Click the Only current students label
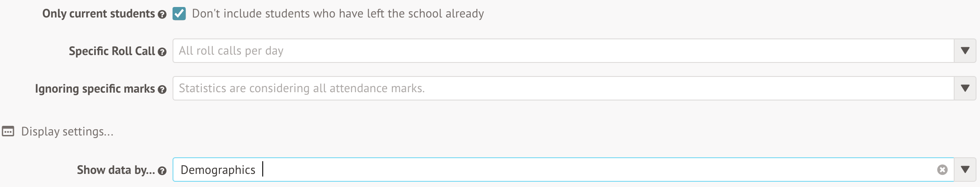This screenshot has height=187, width=980. pyautogui.click(x=99, y=14)
